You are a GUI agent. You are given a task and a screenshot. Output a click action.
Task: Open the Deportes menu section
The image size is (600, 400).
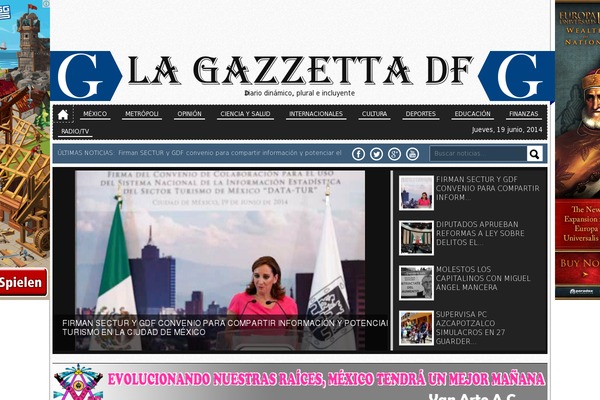pyautogui.click(x=421, y=114)
